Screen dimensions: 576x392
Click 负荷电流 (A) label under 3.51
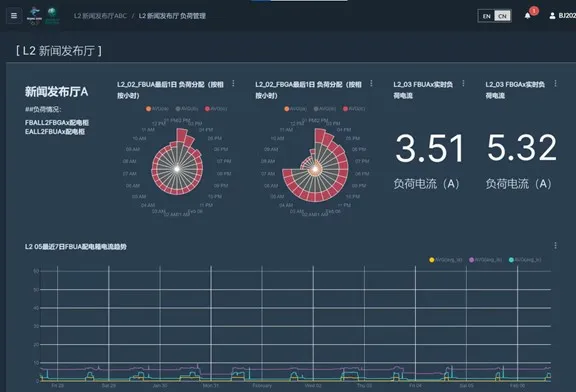point(426,184)
